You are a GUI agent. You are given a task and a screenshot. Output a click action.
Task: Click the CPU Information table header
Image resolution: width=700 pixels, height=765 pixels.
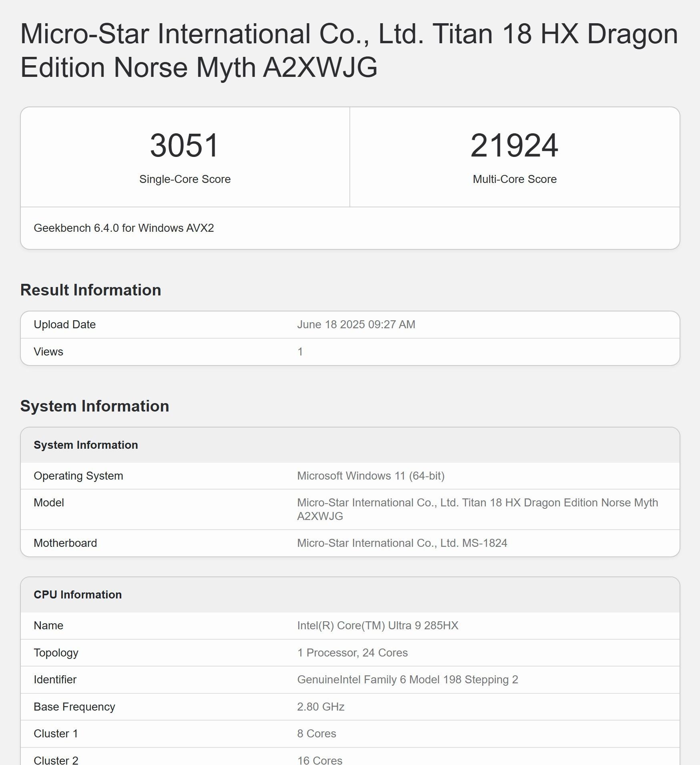tap(78, 595)
